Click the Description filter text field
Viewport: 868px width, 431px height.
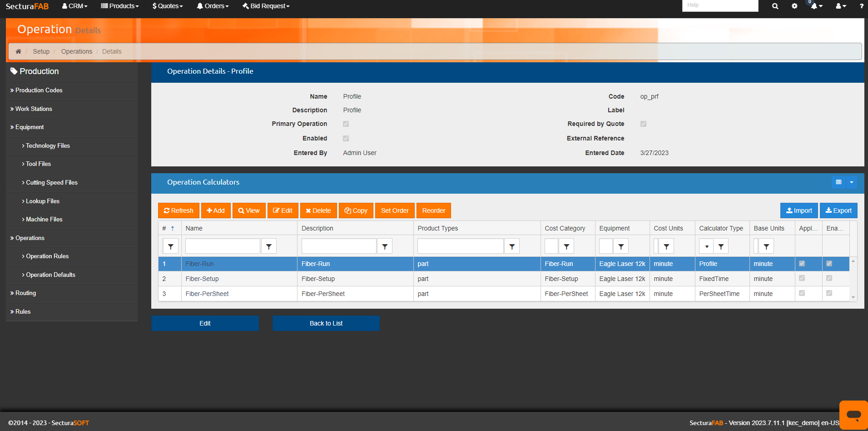(x=339, y=246)
